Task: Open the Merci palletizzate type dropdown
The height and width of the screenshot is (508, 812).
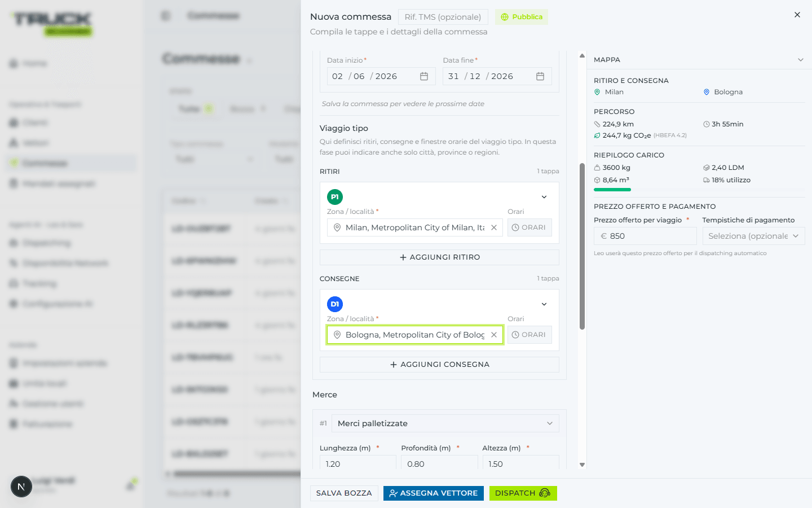Action: pos(445,423)
